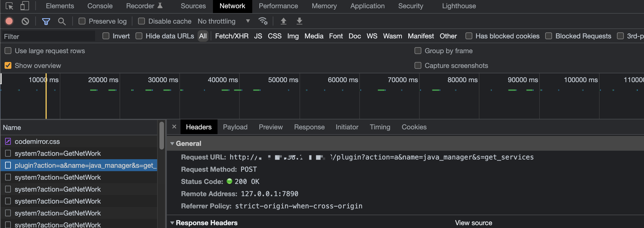Filter requests by CSS
The width and height of the screenshot is (644, 228).
(x=275, y=36)
